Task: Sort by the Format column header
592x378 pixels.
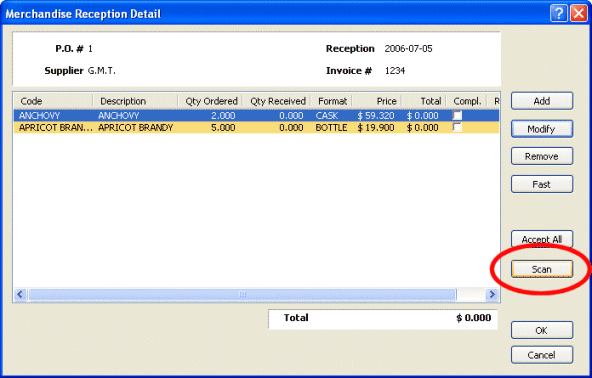Action: coord(331,101)
